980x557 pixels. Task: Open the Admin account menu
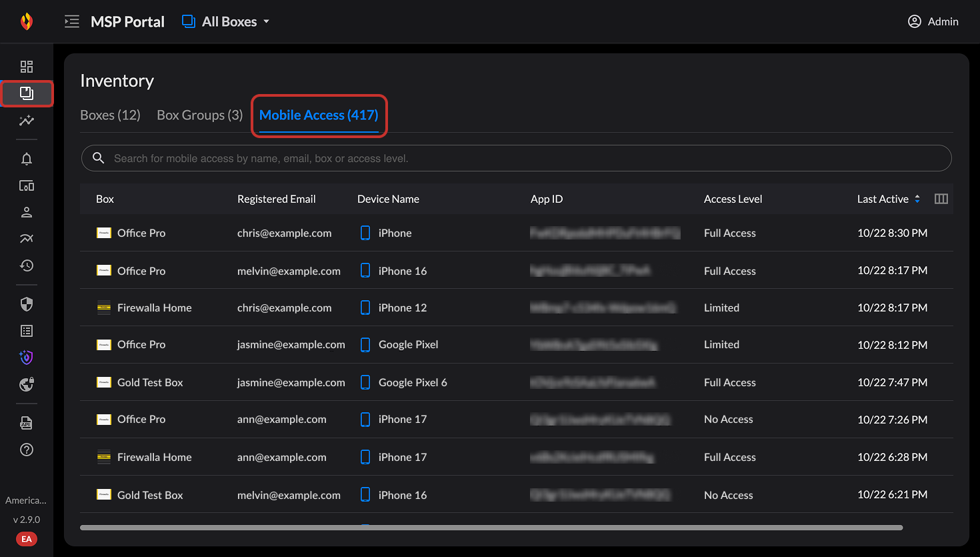click(x=933, y=21)
